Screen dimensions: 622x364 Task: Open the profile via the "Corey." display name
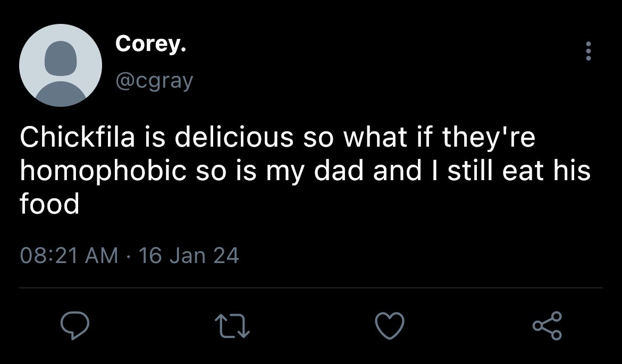(151, 44)
